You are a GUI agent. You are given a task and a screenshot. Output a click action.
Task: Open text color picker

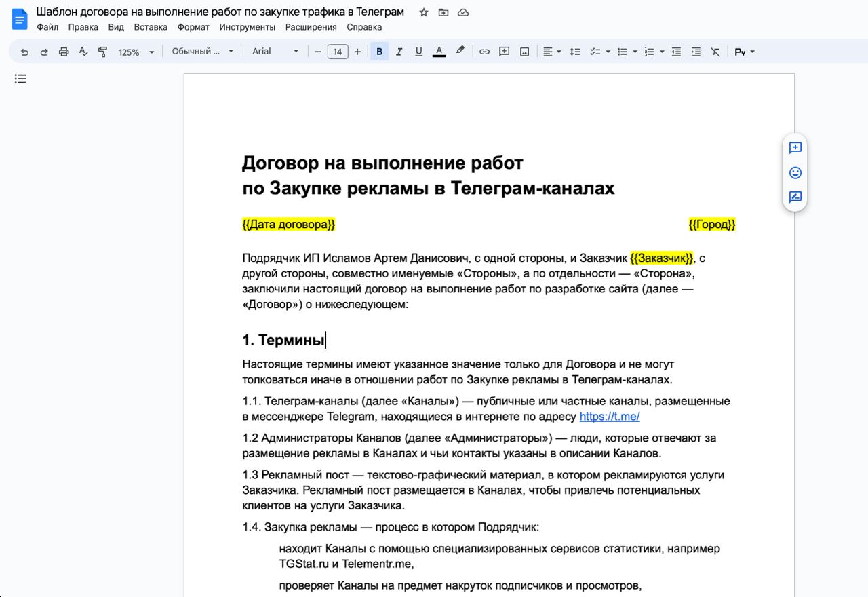tap(439, 52)
